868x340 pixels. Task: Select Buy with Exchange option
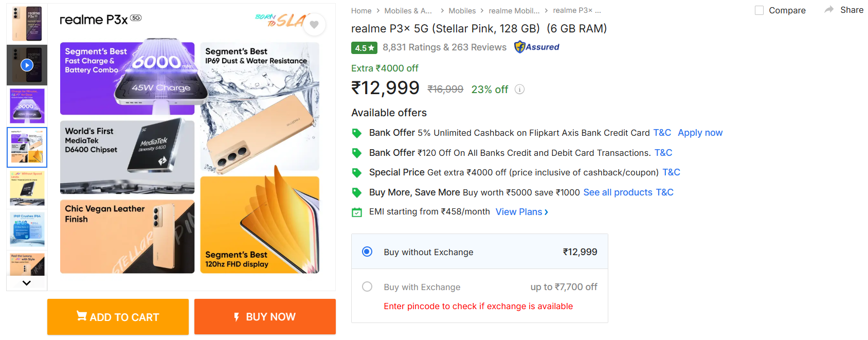point(367,287)
